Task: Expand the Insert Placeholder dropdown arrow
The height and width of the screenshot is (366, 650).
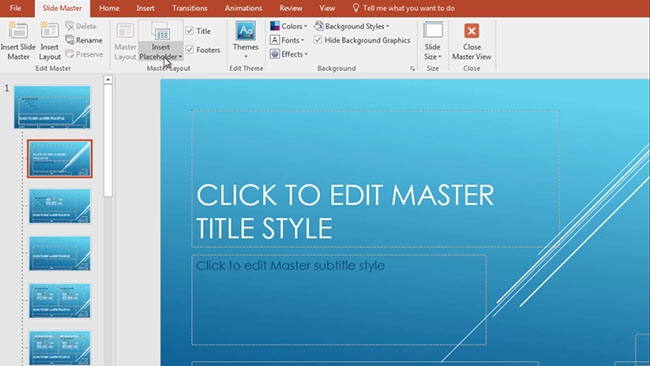Action: pyautogui.click(x=180, y=57)
